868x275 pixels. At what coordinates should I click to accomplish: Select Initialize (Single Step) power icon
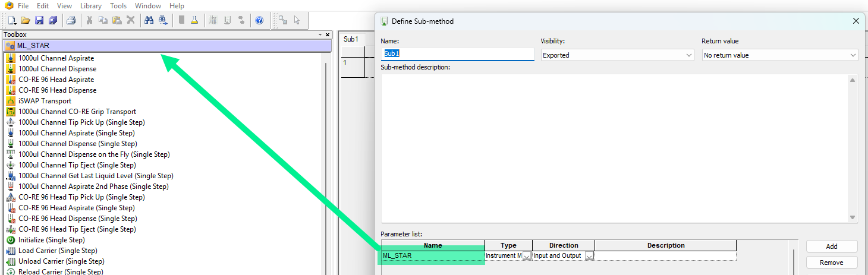coord(11,240)
